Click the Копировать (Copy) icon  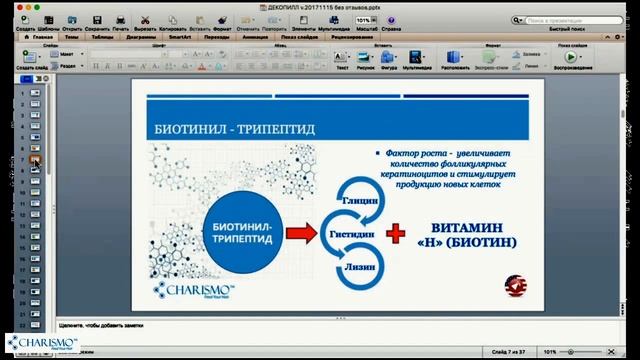click(x=173, y=20)
